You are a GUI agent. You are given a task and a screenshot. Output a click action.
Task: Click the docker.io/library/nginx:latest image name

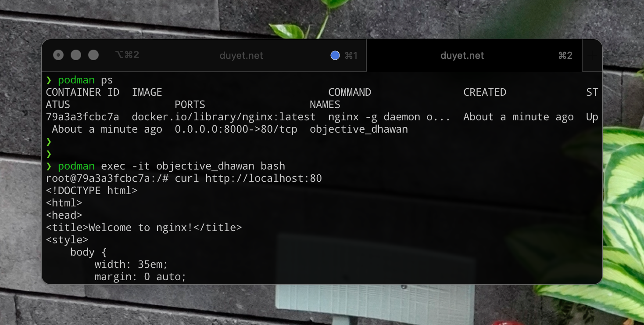click(223, 117)
